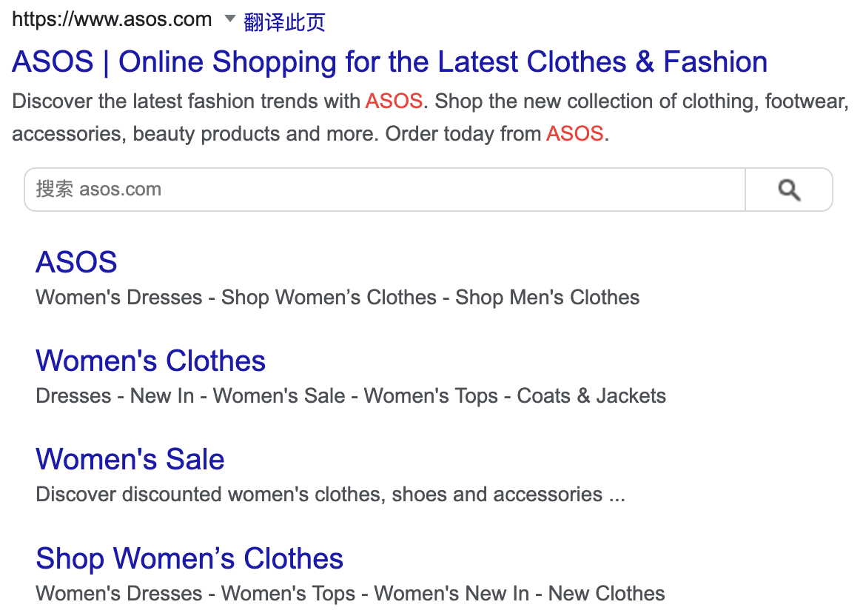Open the Women's Clothes sitelink heading
This screenshot has height=616, width=863.
(150, 361)
